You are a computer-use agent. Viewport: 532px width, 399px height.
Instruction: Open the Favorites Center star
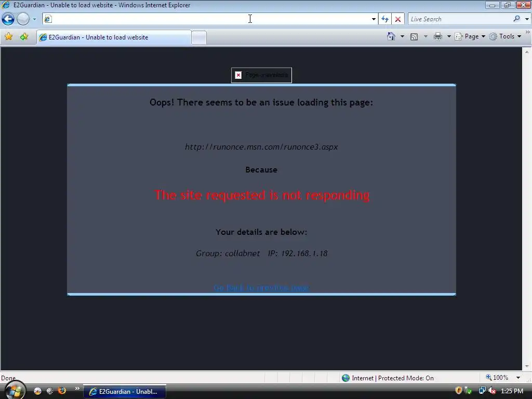click(9, 36)
